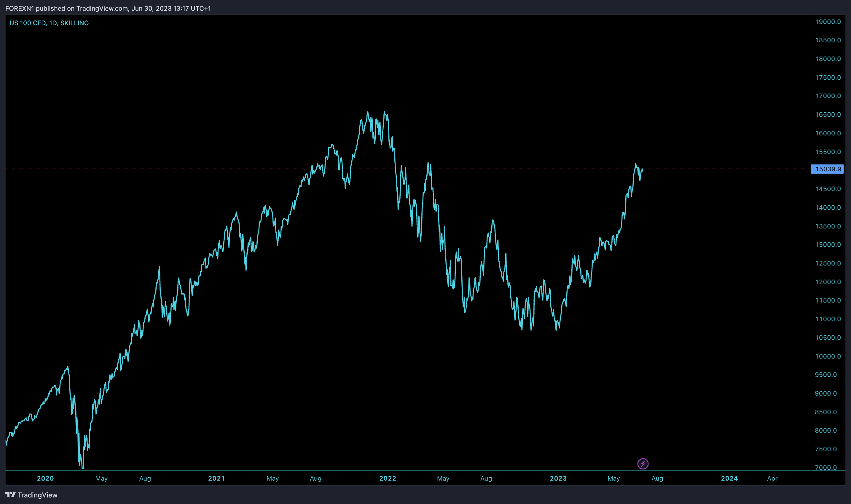This screenshot has width=851, height=504.
Task: Click the FOREXN1 published on TradingView.com header
Action: point(108,8)
